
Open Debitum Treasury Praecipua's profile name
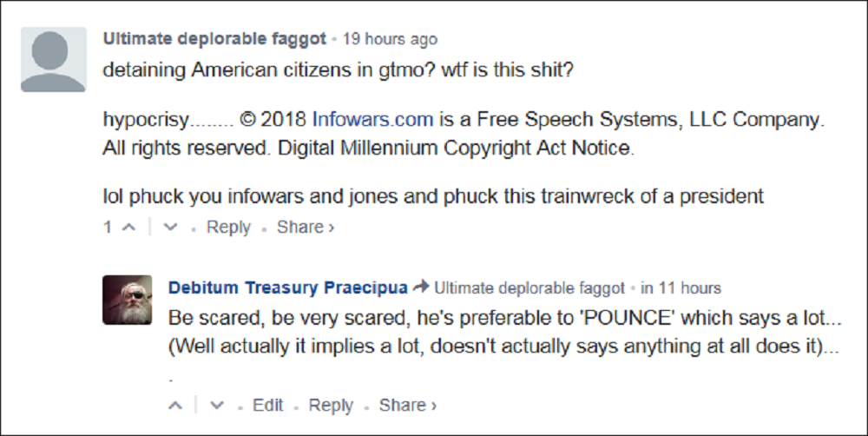(288, 287)
